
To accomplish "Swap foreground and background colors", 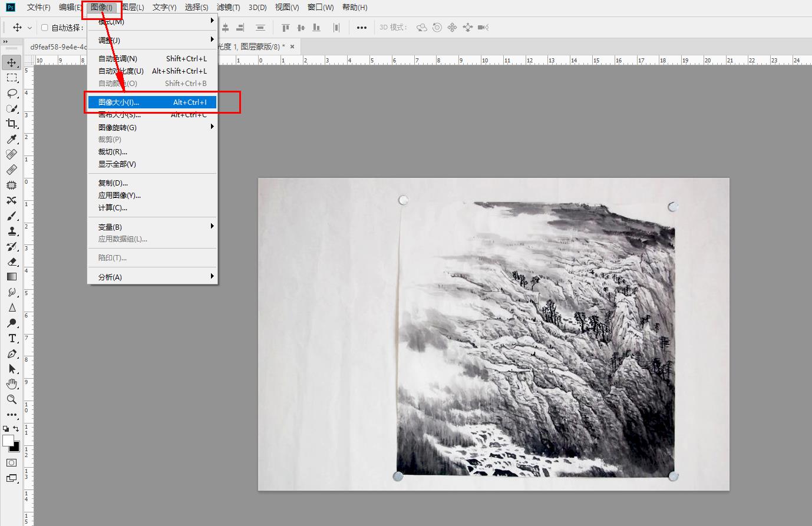I will pyautogui.click(x=16, y=429).
